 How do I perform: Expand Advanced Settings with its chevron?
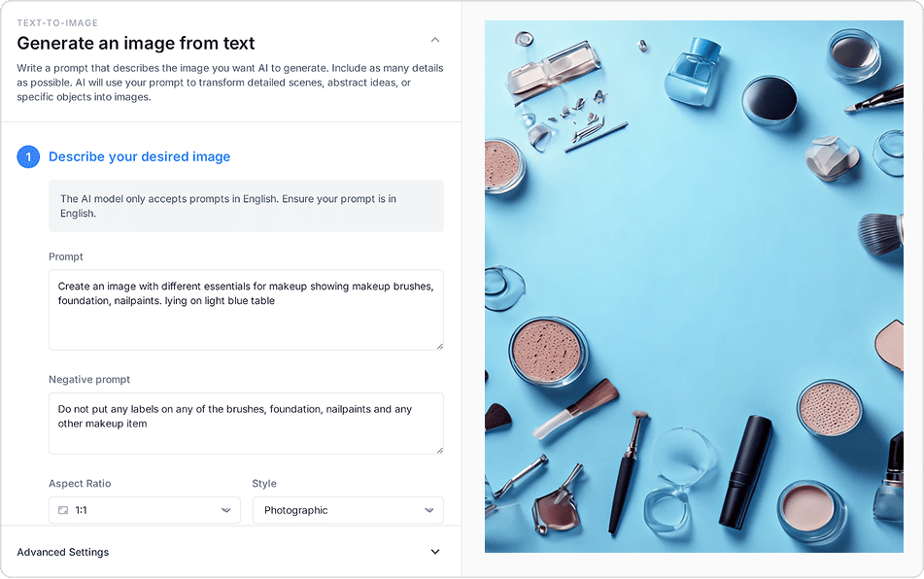(x=435, y=552)
